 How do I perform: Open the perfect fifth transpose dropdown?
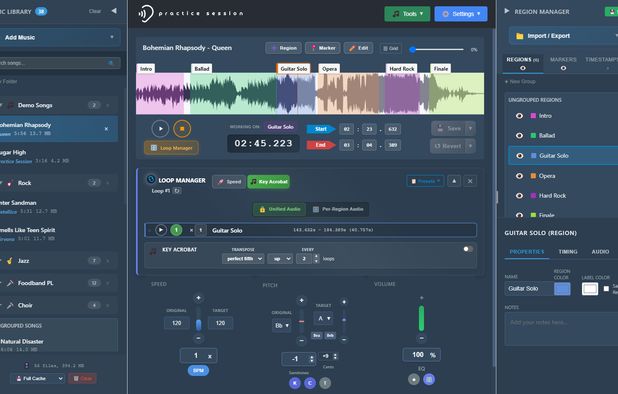[243, 259]
